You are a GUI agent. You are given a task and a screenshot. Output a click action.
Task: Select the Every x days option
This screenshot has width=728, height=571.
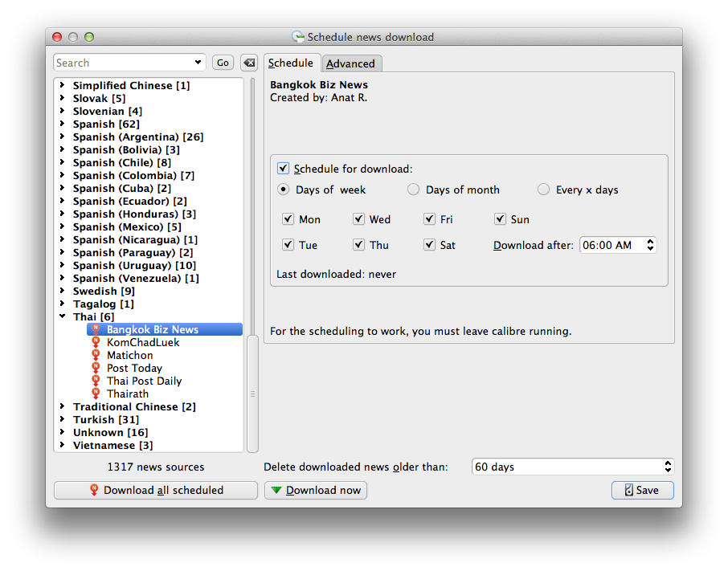[544, 190]
